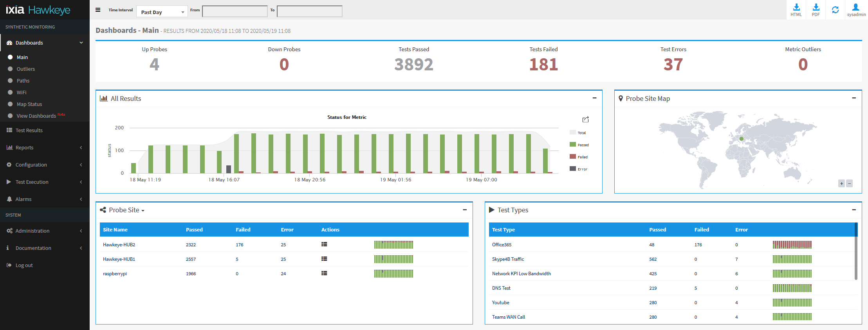Toggle the Error series in chart legend
Viewport: 868px width, 330px height.
tap(579, 169)
